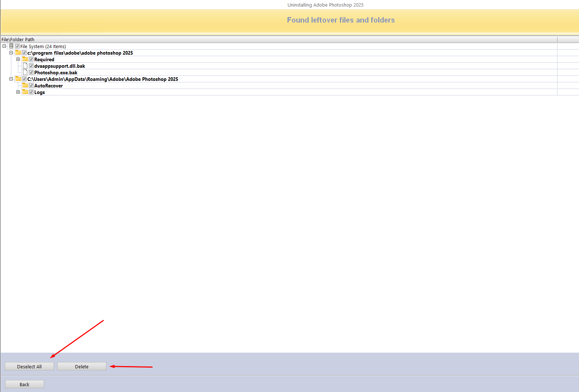Click the Photoshop.exe.bak file icon
This screenshot has width=579, height=392.
click(25, 72)
